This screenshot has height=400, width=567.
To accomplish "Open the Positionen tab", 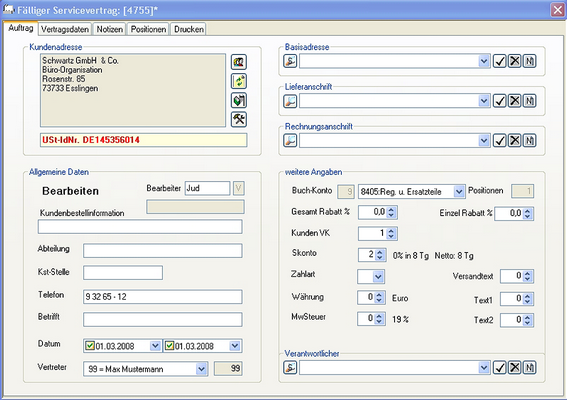I will click(148, 29).
